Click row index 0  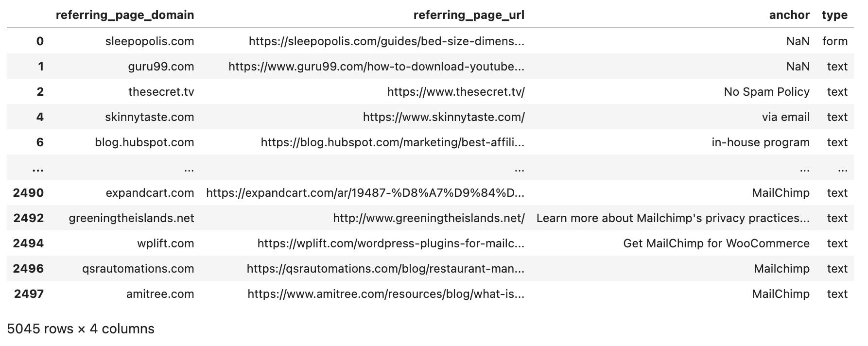point(40,41)
